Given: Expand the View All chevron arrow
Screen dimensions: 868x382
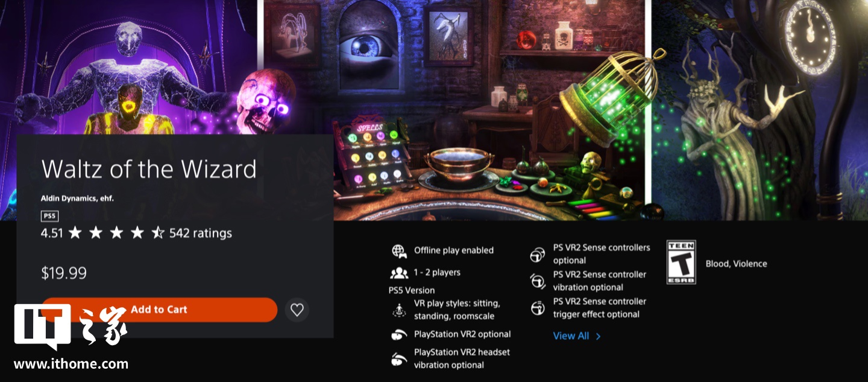Looking at the screenshot, I should pos(598,336).
